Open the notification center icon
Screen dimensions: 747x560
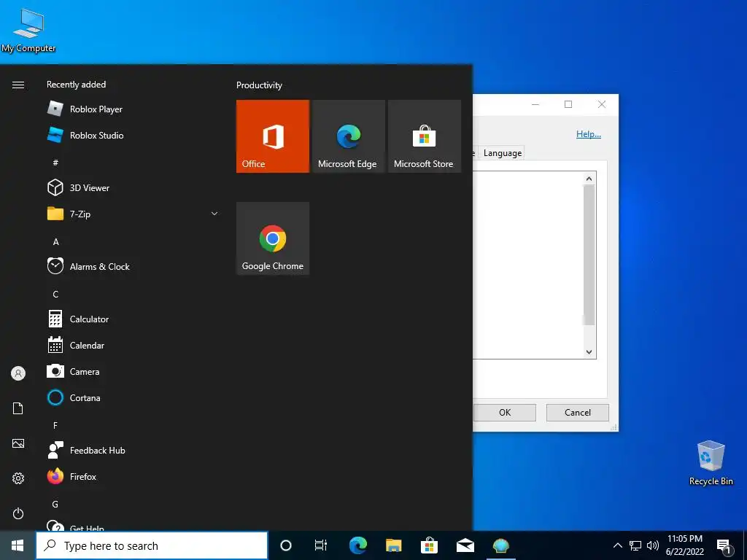[x=724, y=546]
